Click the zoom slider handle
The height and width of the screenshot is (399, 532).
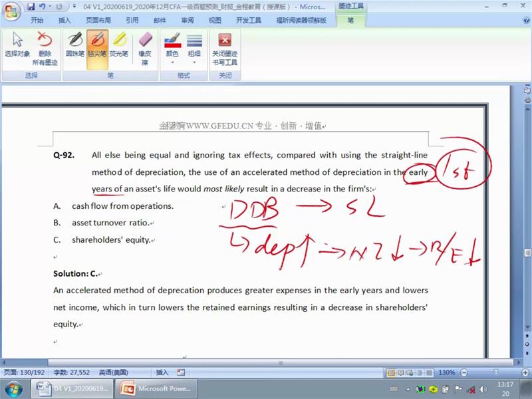click(496, 372)
